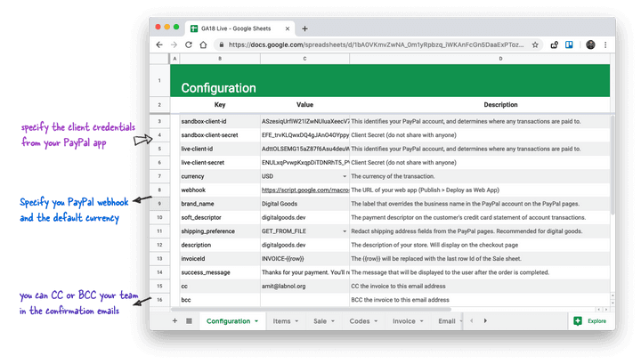
Task: Select the success_message key cell
Action: click(x=220, y=272)
